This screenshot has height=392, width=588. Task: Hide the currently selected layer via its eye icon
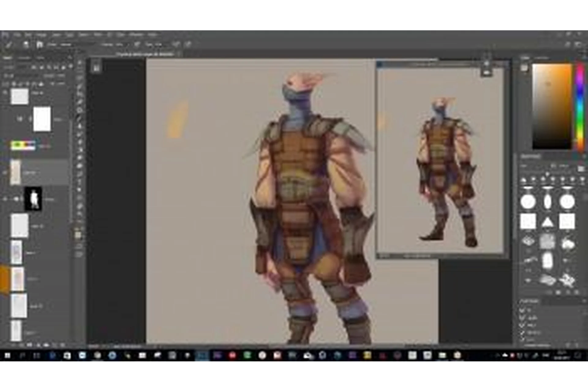[x=5, y=173]
